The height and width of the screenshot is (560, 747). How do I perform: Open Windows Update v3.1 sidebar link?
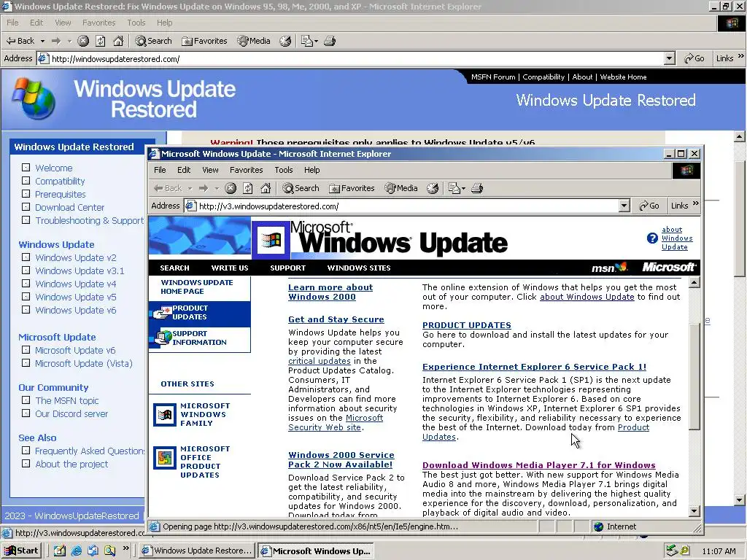click(x=80, y=271)
